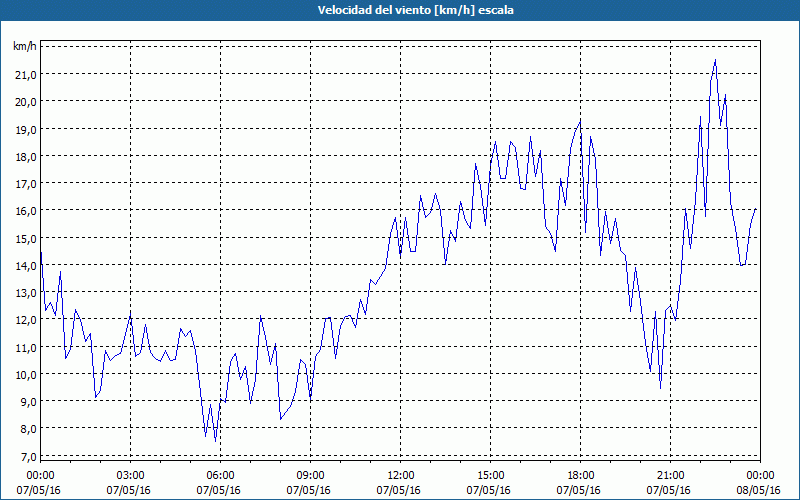The width and height of the screenshot is (800, 500).
Task: Click the chart title 'Velocidad del viento [km/h] escala'
Action: tap(415, 10)
